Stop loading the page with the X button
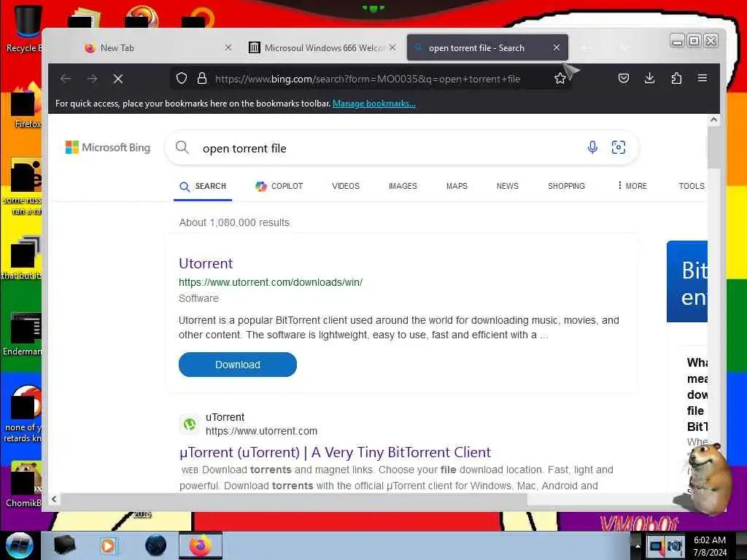 [x=118, y=79]
